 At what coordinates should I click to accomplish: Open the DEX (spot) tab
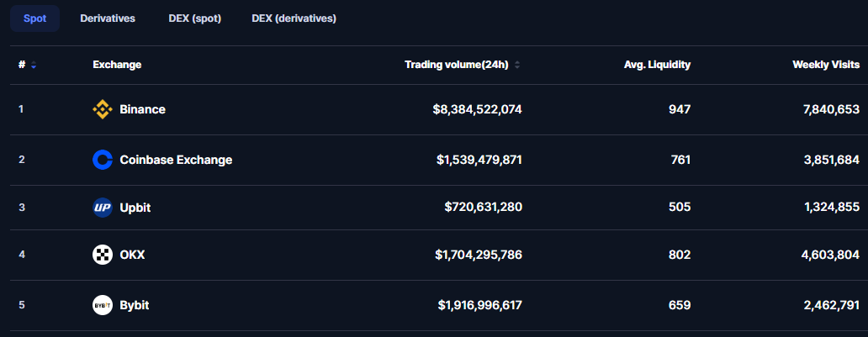[195, 18]
